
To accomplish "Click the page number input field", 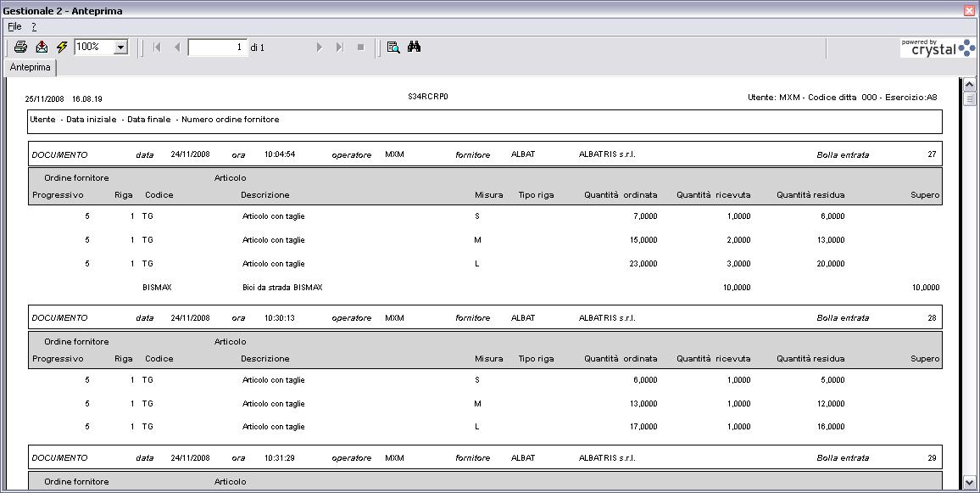I will coord(217,48).
